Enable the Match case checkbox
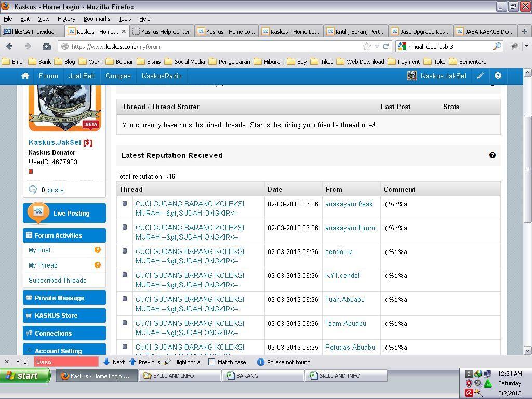532x399 pixels. click(212, 362)
